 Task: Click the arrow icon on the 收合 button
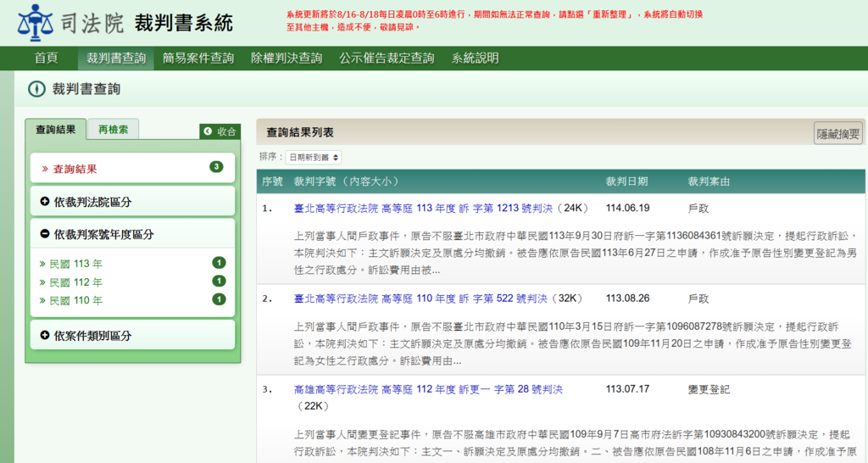(x=208, y=131)
